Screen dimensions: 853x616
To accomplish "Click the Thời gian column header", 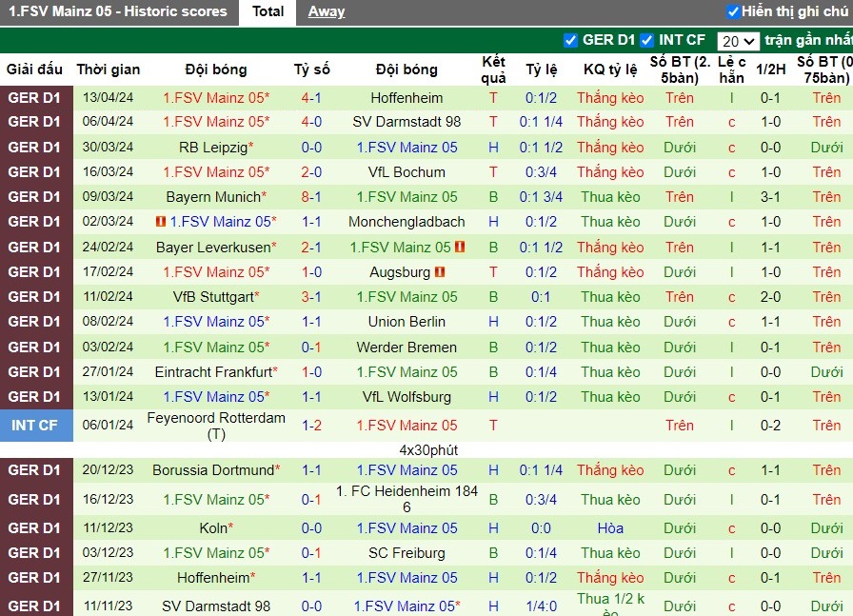I will pyautogui.click(x=108, y=70).
